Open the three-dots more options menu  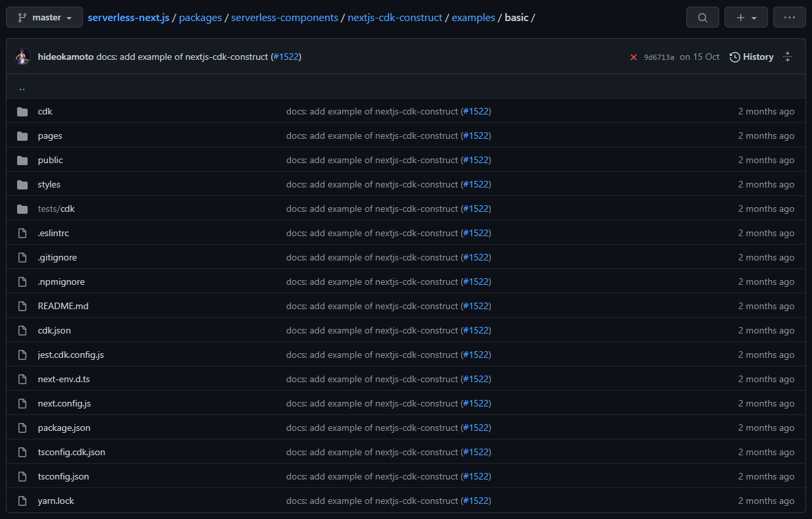click(x=790, y=18)
